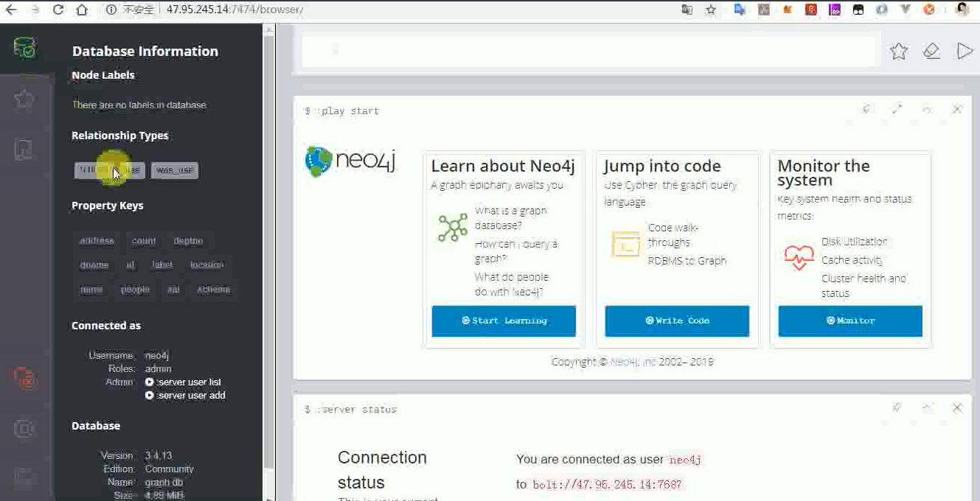This screenshot has height=501, width=980.
Task: Click the ':play start' command text
Action: click(347, 111)
